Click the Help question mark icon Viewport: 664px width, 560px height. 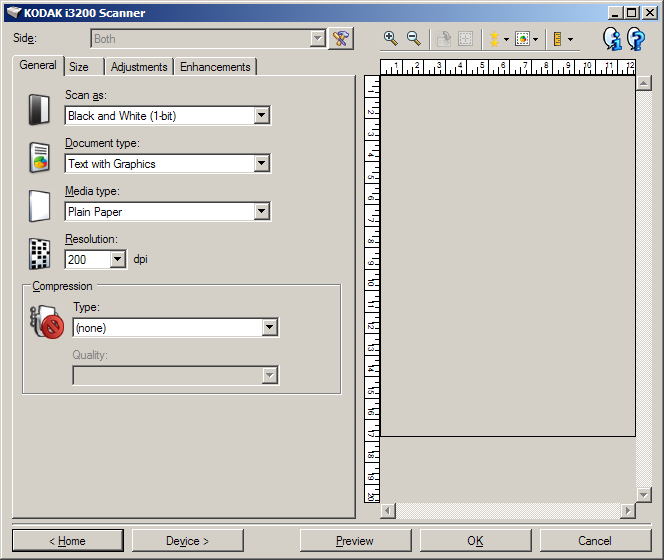(x=636, y=39)
